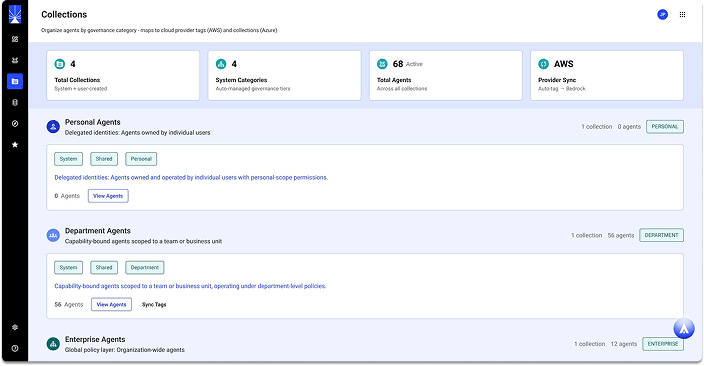The image size is (704, 366).
Task: Click the Provider Sync label
Action: pyautogui.click(x=557, y=80)
